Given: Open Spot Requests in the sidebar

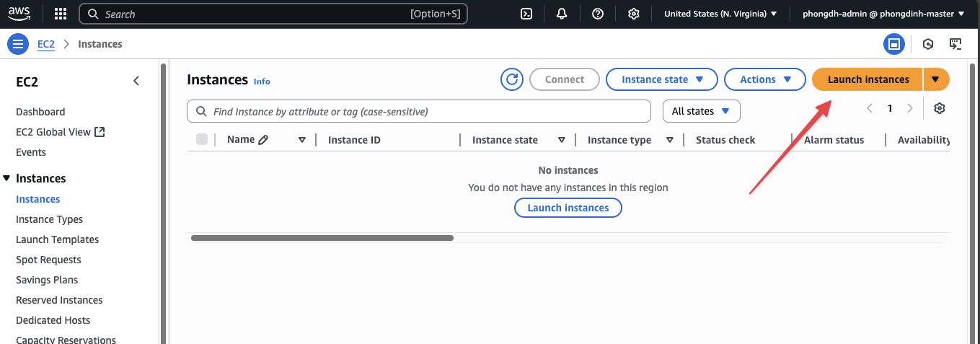Looking at the screenshot, I should pyautogui.click(x=48, y=260).
